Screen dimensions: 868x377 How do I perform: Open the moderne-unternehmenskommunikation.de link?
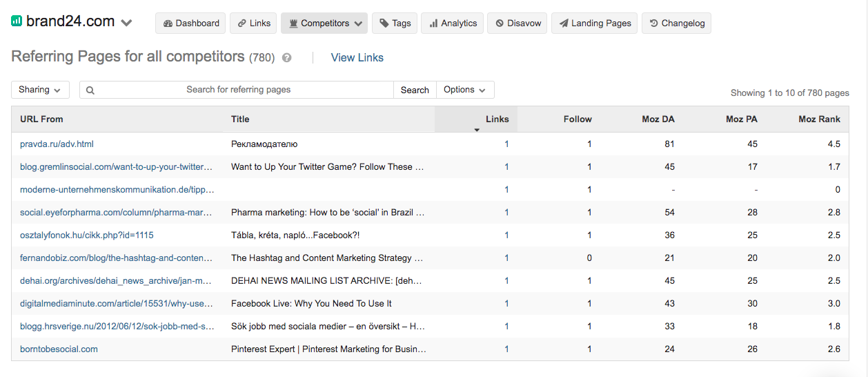tap(117, 190)
